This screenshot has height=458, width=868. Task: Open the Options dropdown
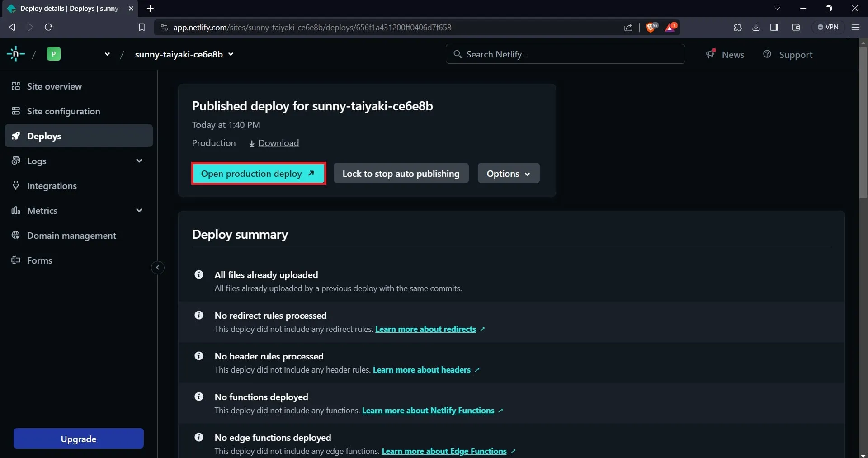point(508,174)
